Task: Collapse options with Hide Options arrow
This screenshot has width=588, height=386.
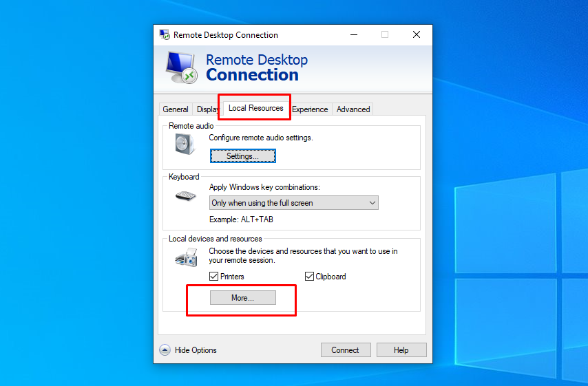Action: (x=165, y=350)
